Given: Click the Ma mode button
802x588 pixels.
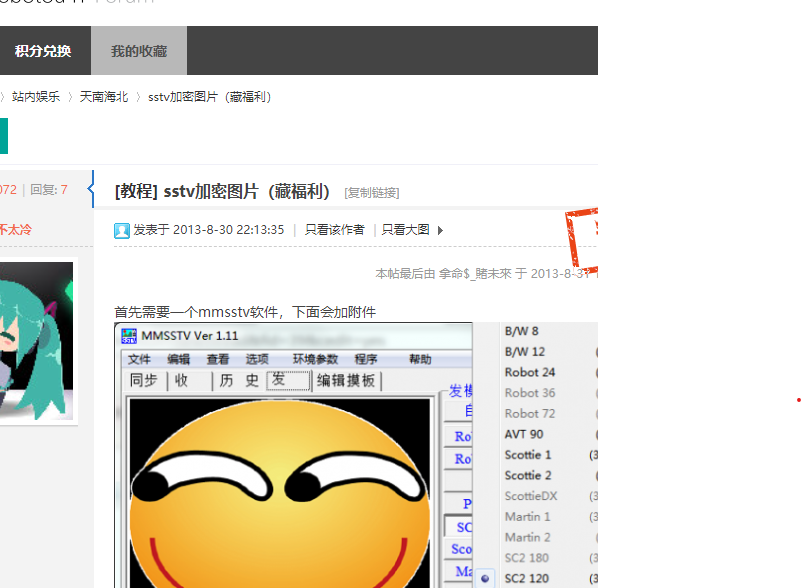Looking at the screenshot, I should [459, 571].
